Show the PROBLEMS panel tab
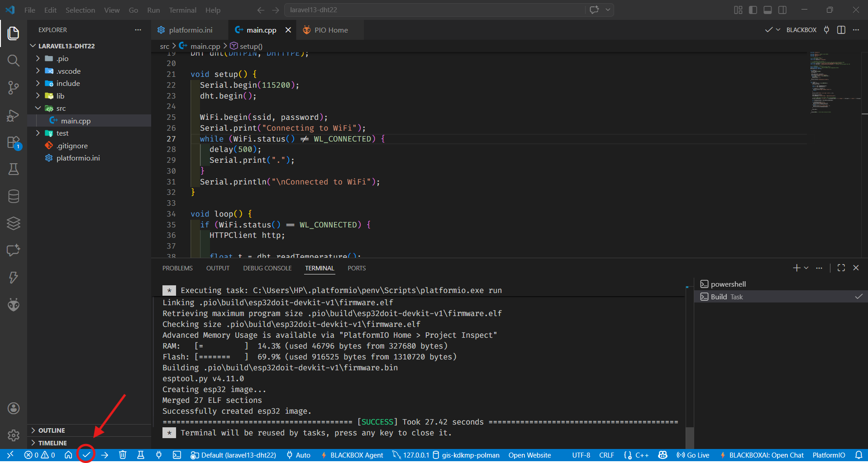Screen dimensions: 868x463 pyautogui.click(x=177, y=268)
